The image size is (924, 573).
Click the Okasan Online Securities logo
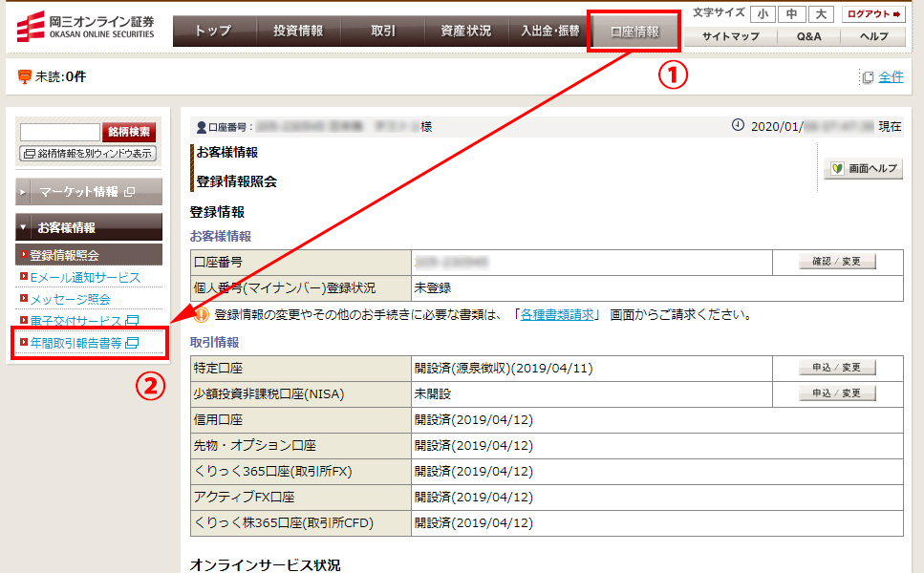coord(86,28)
